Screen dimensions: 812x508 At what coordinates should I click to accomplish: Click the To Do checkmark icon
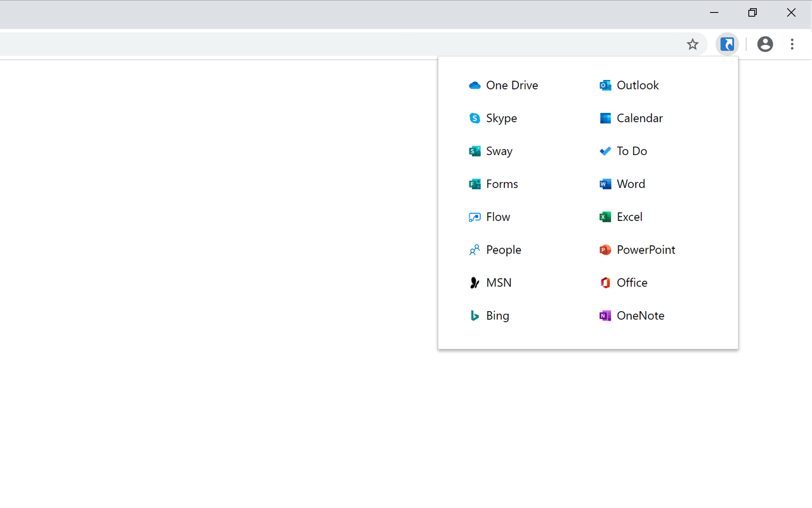(x=605, y=151)
